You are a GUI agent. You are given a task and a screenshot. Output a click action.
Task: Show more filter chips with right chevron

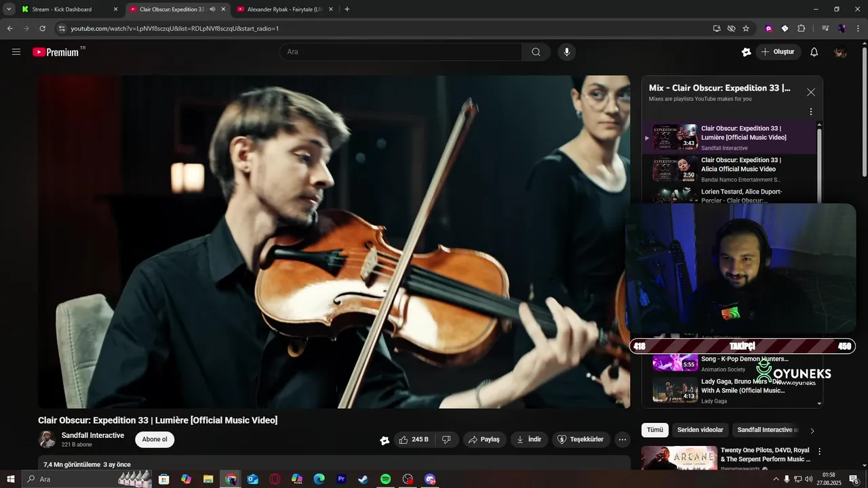(812, 430)
